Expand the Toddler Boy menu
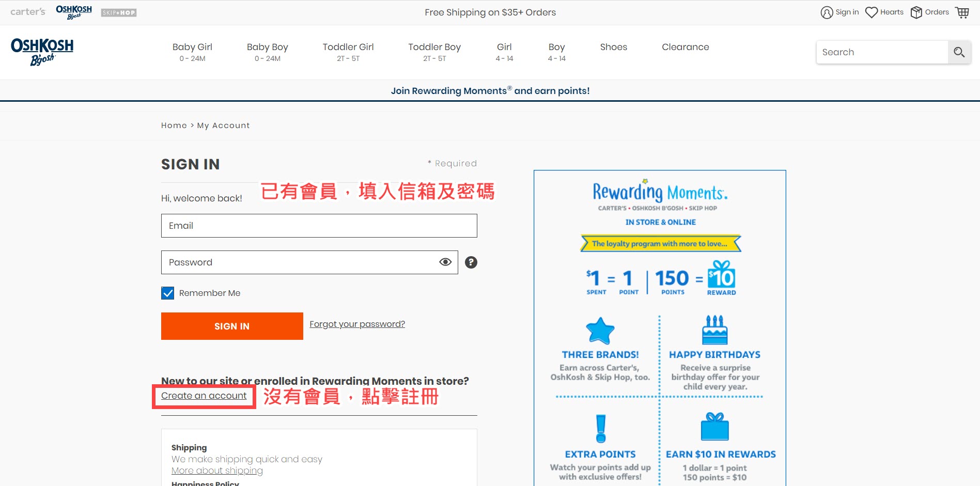The width and height of the screenshot is (980, 486). 434,52
